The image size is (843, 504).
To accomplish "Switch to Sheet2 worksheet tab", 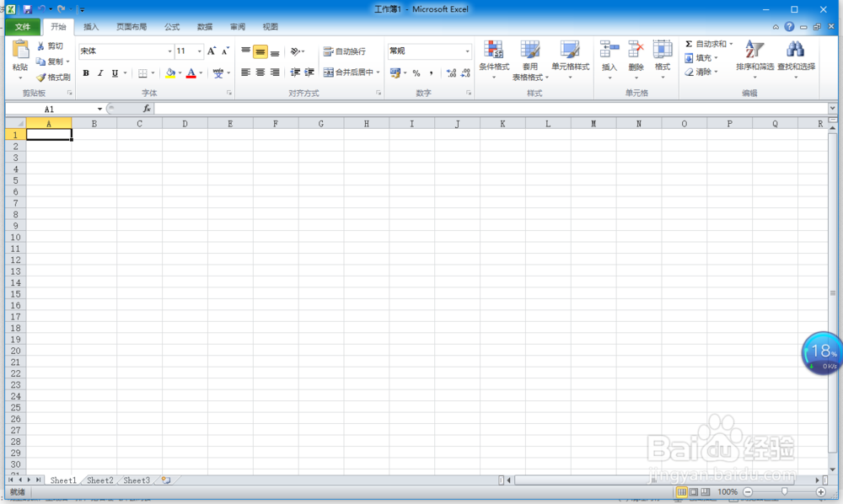I will coord(100,480).
